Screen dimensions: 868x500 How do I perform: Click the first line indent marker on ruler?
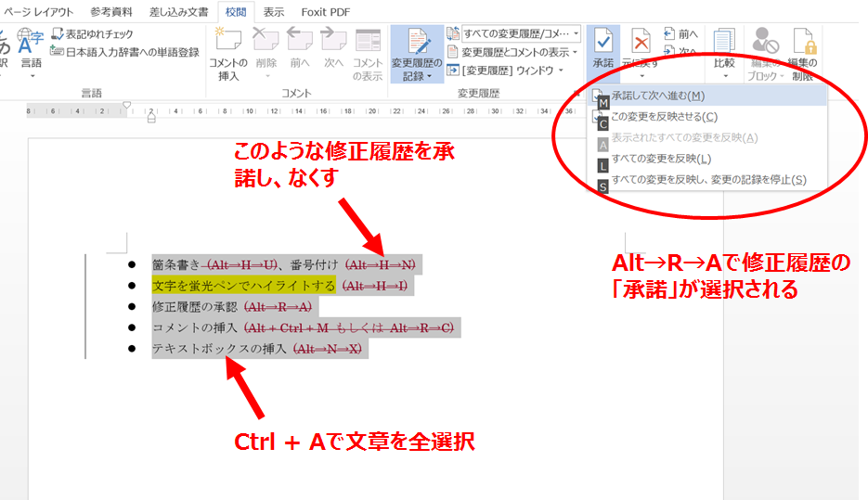127,105
